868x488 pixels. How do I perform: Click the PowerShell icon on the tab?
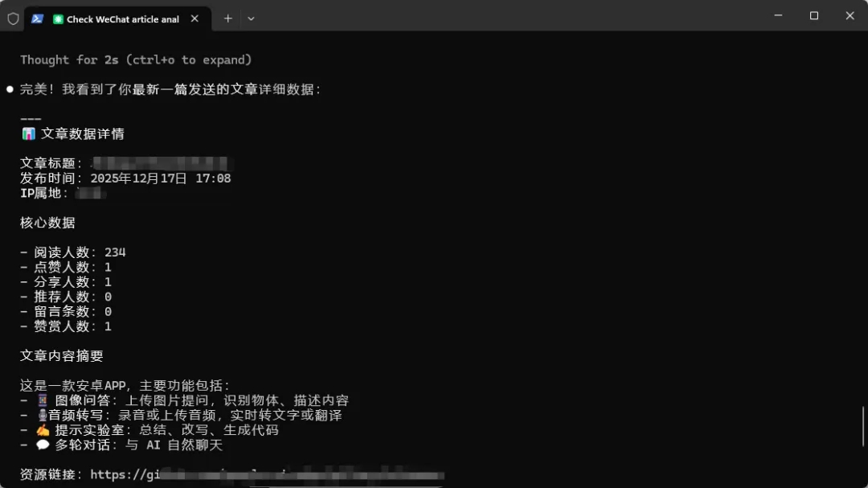pyautogui.click(x=37, y=18)
